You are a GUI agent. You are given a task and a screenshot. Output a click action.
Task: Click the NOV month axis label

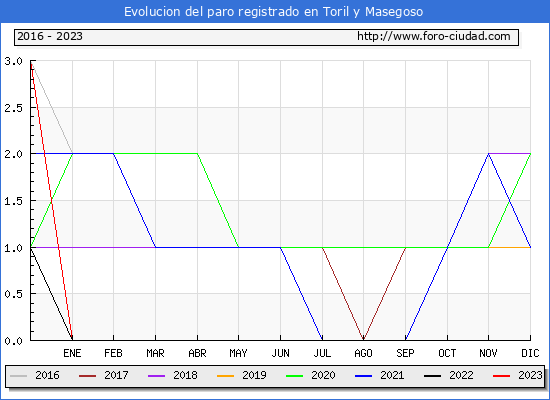click(x=488, y=353)
